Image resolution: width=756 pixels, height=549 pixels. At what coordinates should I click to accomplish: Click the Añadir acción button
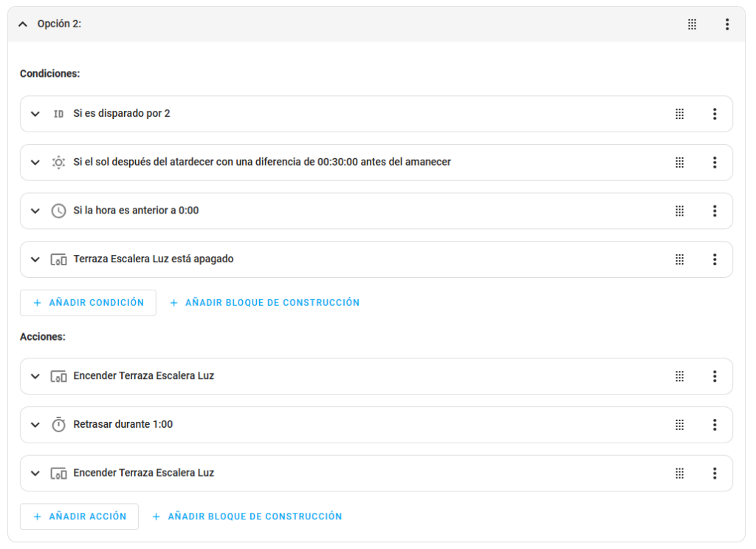pos(79,516)
